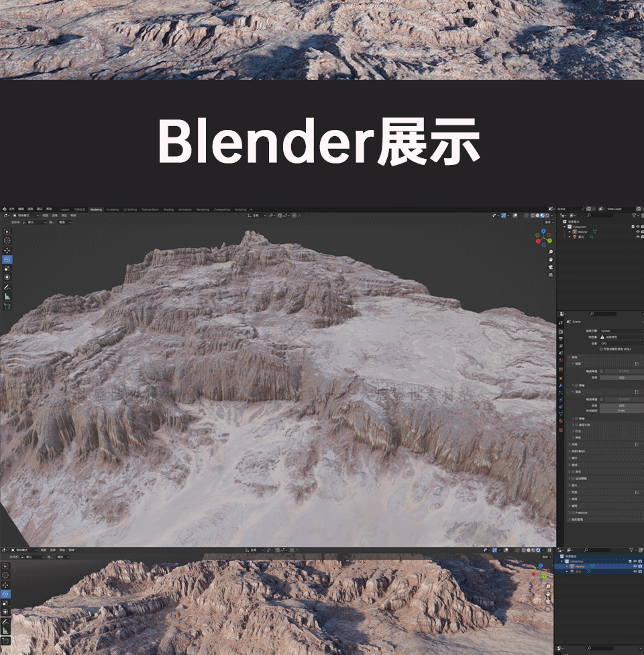Viewport: 644px width, 655px height.
Task: Adjust Render Time Limit 0 sec field
Action: (x=622, y=410)
